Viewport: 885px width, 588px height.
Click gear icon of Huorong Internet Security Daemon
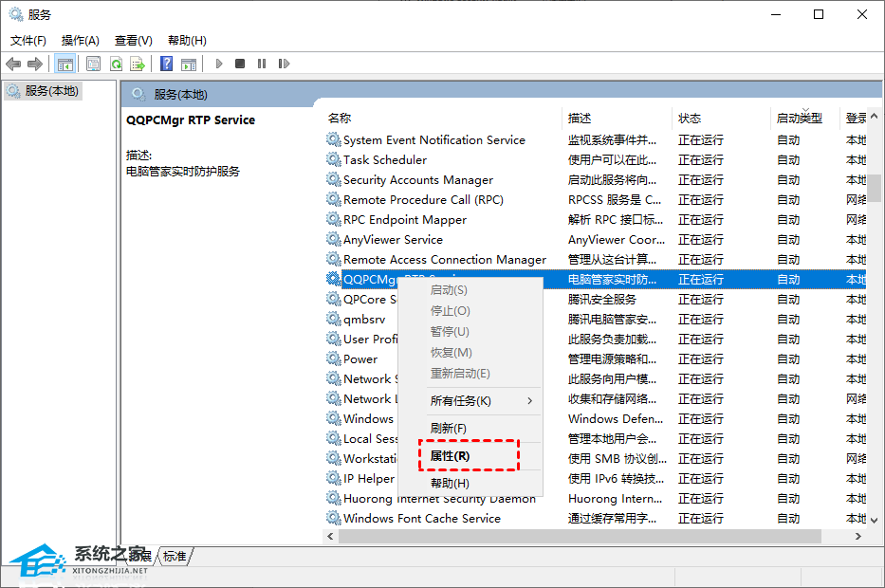[x=334, y=498]
